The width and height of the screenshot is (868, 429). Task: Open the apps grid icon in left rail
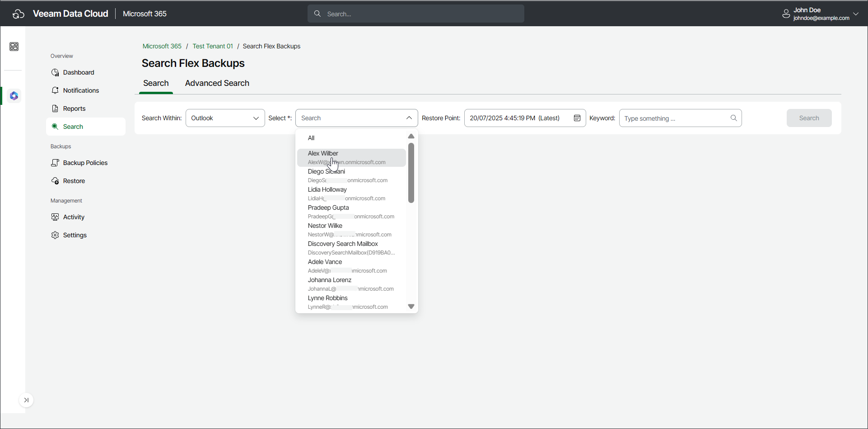(14, 47)
